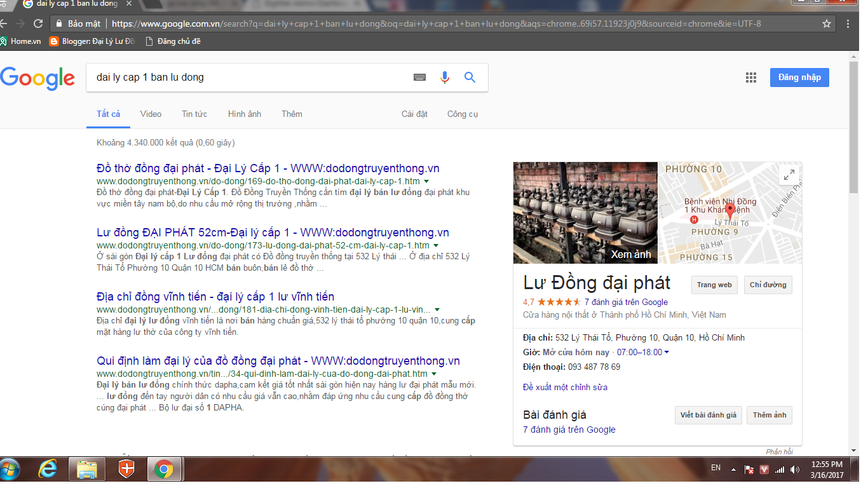Select the Tất cả tab
Viewport: 868px width, 488px height.
[x=108, y=114]
